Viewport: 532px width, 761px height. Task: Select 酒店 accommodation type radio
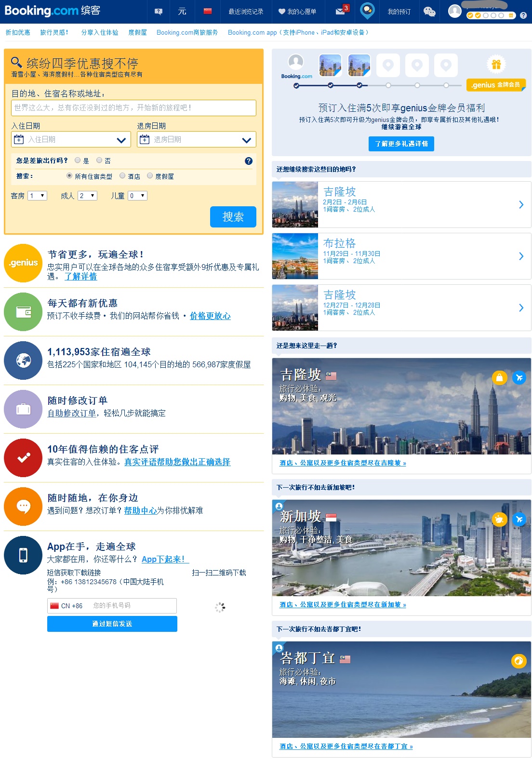tap(122, 176)
